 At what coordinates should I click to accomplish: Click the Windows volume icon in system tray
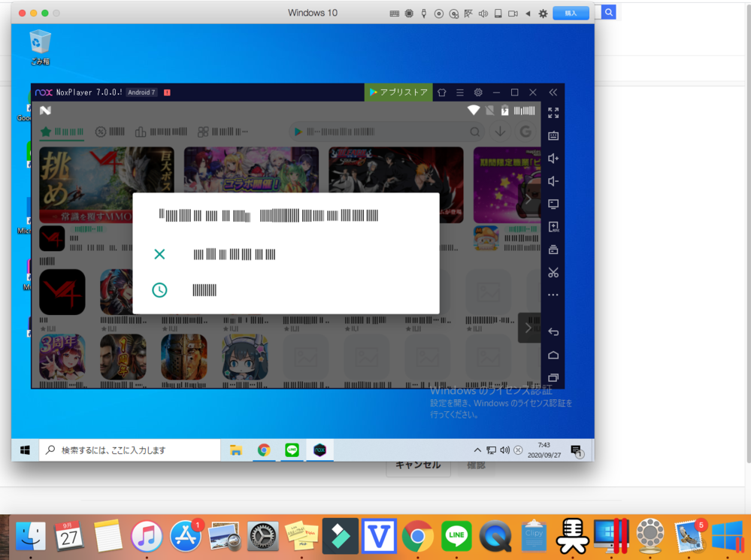tap(504, 450)
